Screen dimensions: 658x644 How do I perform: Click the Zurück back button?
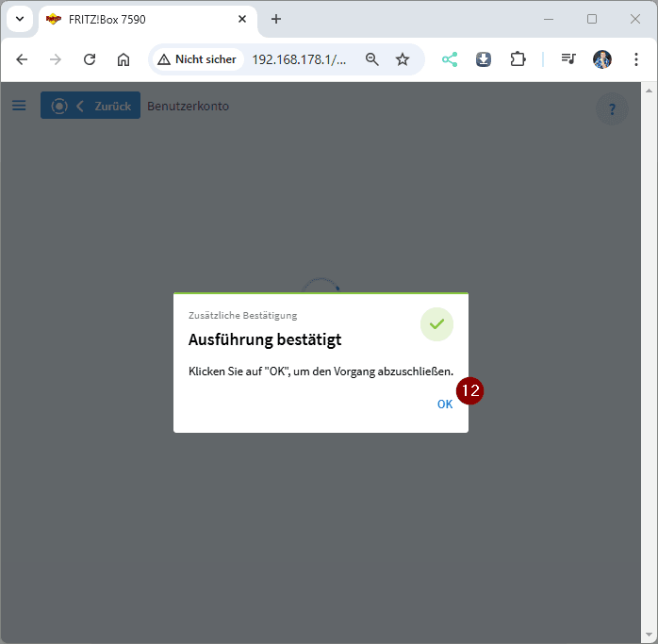click(90, 106)
